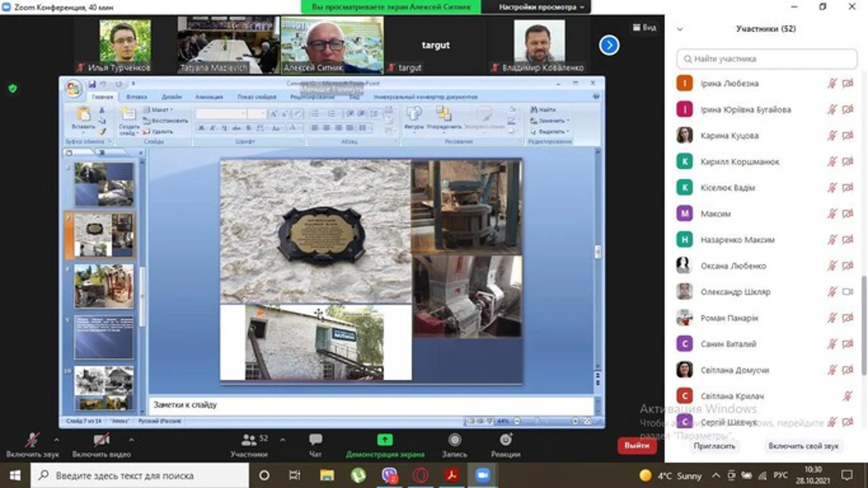
Task: Expand video options arrow next to Включить видео
Action: click(x=131, y=439)
